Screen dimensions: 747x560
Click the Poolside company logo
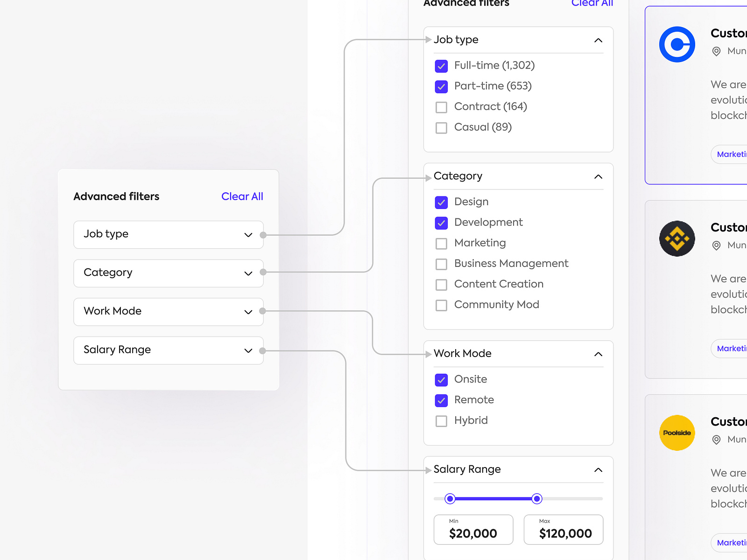coord(677,433)
